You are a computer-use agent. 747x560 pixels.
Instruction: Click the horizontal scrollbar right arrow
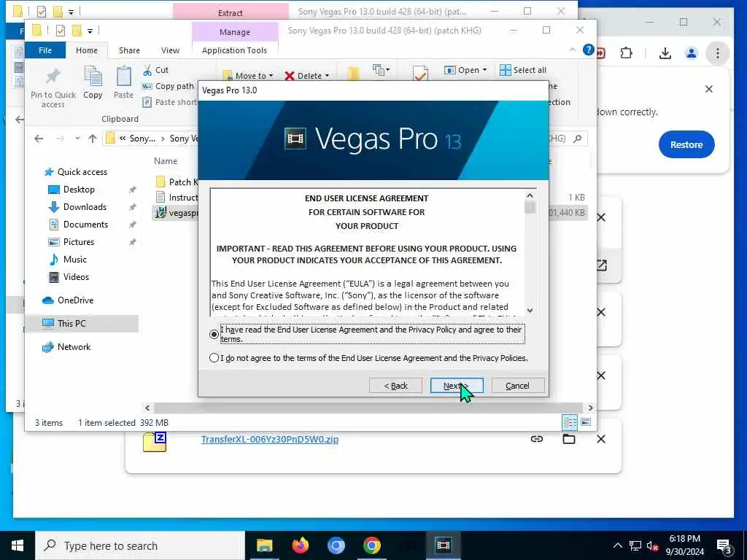(x=591, y=408)
